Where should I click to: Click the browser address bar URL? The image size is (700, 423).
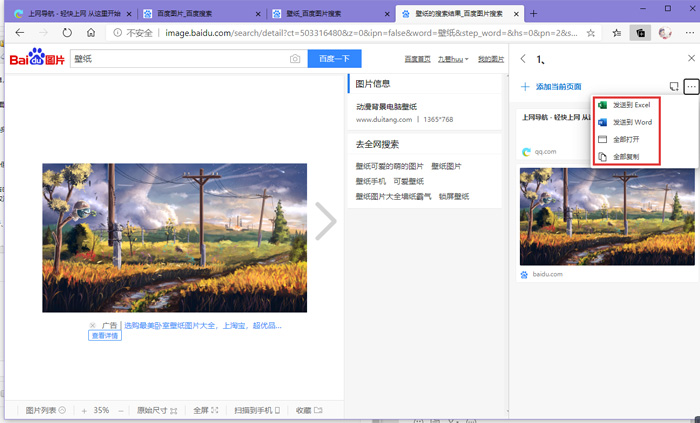371,33
